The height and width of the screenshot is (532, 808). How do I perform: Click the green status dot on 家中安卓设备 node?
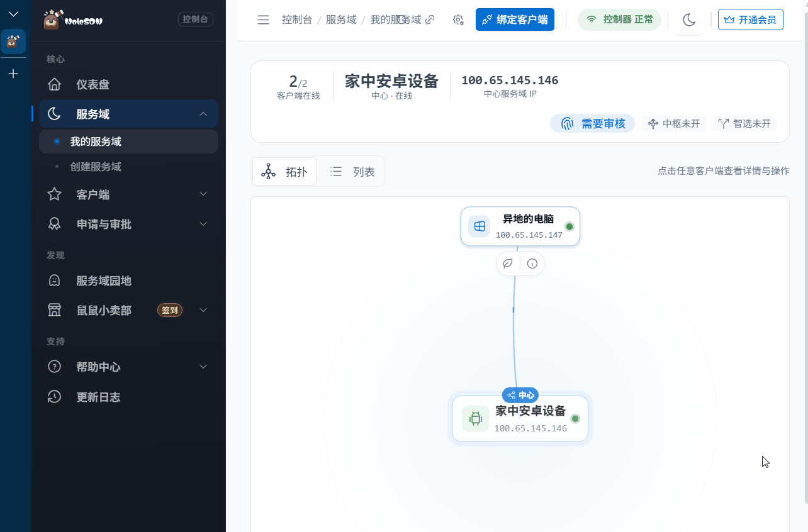575,419
